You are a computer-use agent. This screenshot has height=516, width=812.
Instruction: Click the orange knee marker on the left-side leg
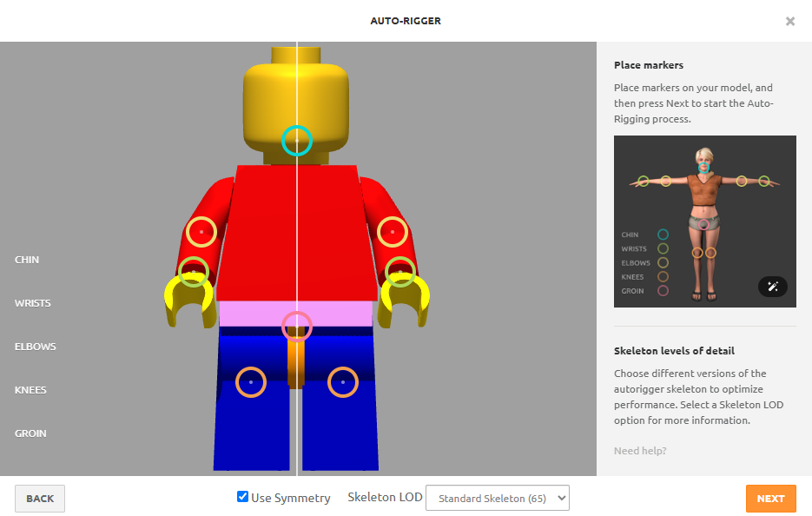click(251, 382)
